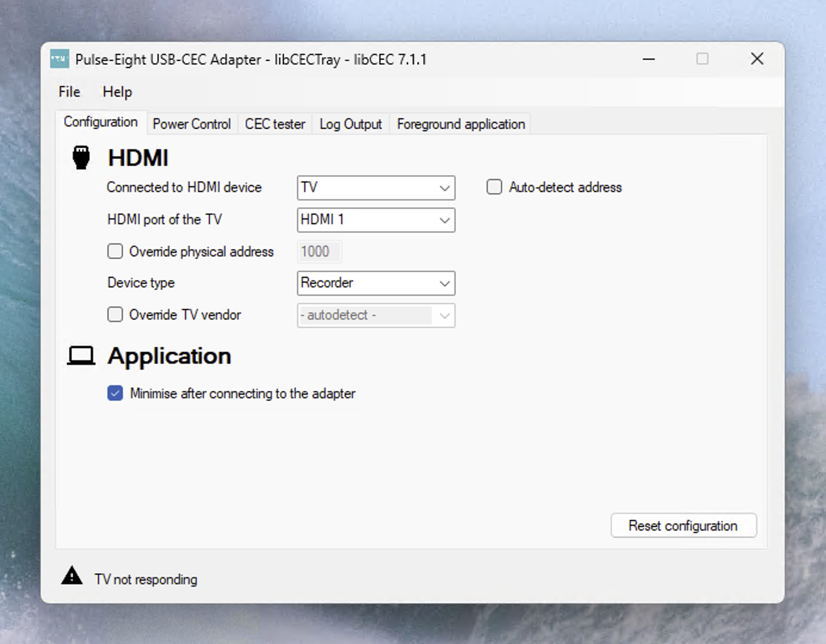Open the Connected to HDMI device dropdown
This screenshot has width=826, height=644.
pyautogui.click(x=376, y=188)
